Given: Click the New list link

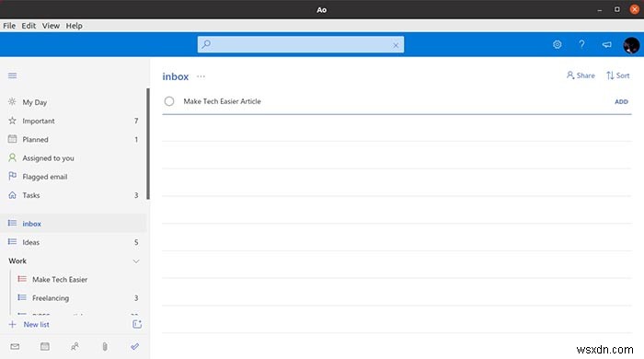Looking at the screenshot, I should tap(36, 325).
